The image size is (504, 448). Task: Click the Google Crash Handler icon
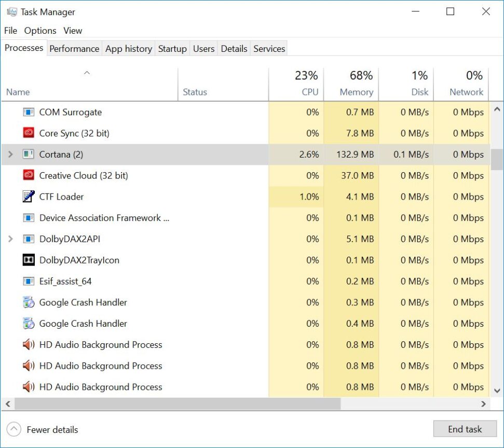click(x=29, y=302)
